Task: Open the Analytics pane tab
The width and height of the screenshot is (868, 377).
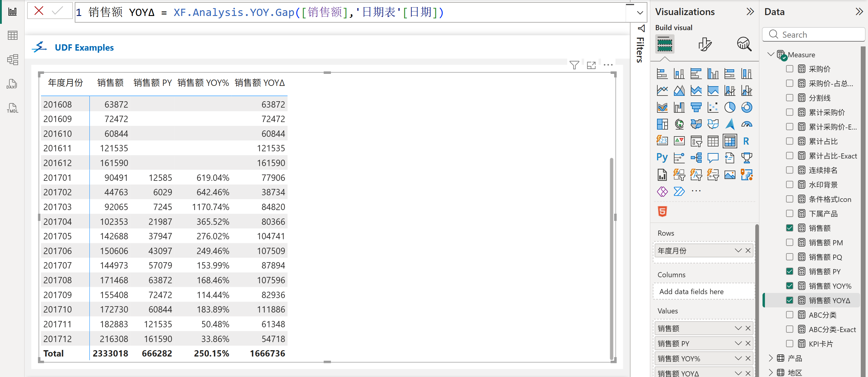Action: coord(744,44)
